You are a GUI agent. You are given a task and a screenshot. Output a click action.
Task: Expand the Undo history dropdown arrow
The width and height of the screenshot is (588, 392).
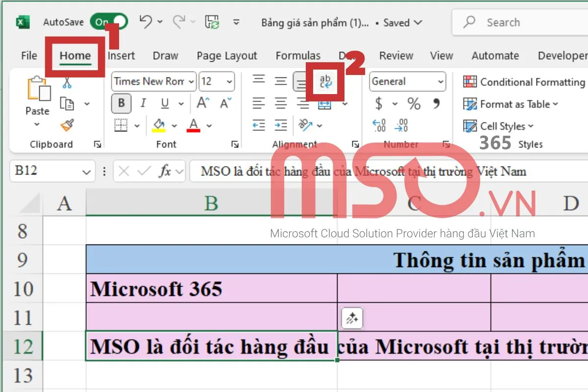pyautogui.click(x=161, y=22)
